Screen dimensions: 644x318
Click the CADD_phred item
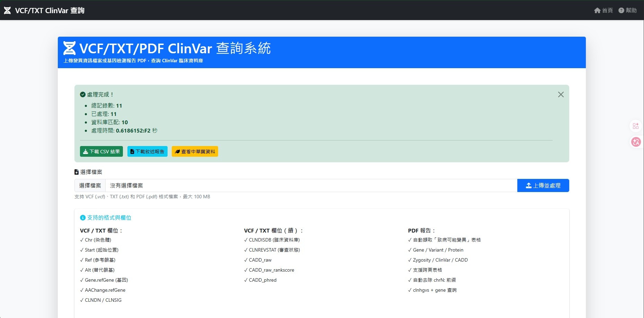point(260,280)
